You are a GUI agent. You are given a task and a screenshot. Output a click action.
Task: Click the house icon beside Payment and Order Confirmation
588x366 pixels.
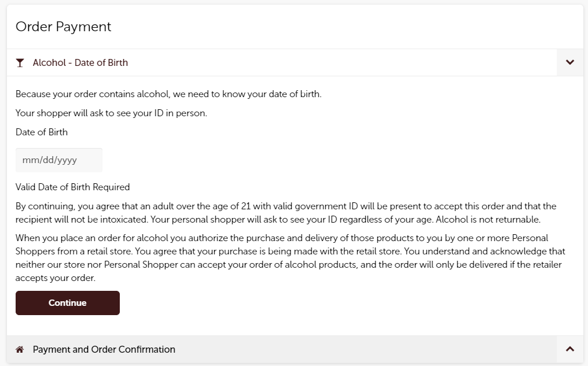click(20, 349)
